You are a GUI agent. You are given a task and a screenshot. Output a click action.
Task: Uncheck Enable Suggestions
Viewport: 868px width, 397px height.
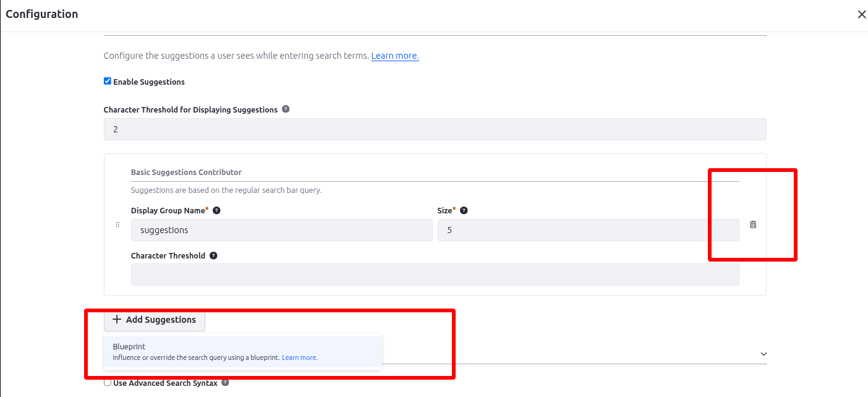pyautogui.click(x=108, y=81)
